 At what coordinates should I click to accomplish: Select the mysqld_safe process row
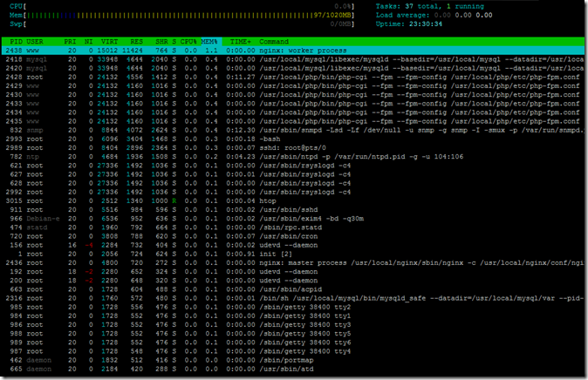[293, 298]
